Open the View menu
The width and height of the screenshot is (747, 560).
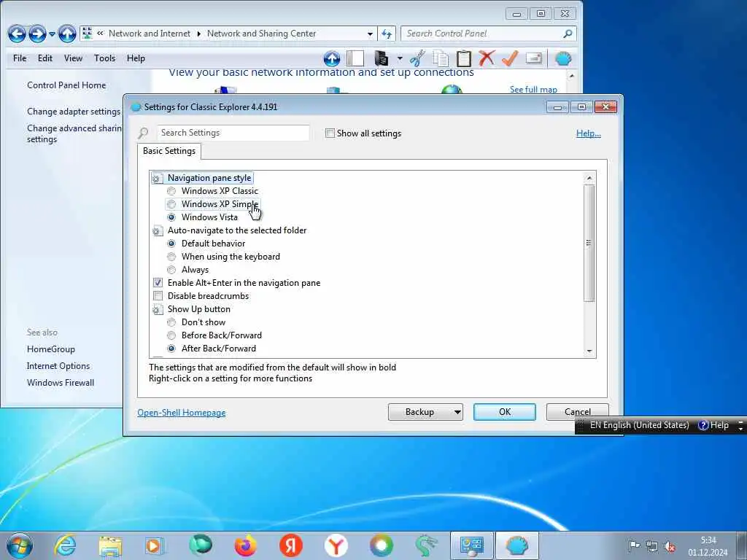pyautogui.click(x=73, y=58)
